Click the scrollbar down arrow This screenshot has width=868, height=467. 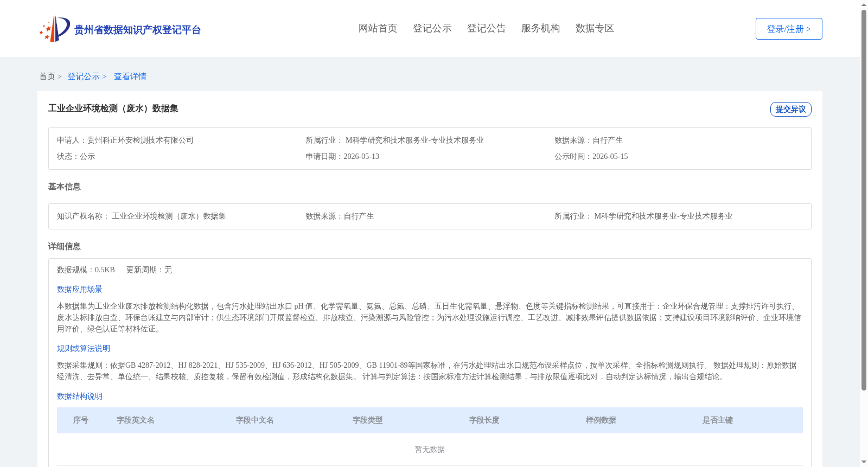point(864,463)
